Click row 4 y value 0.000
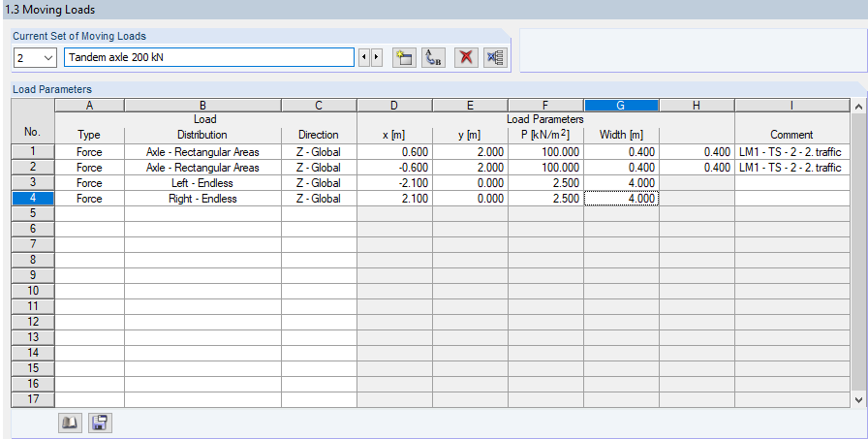 [470, 199]
